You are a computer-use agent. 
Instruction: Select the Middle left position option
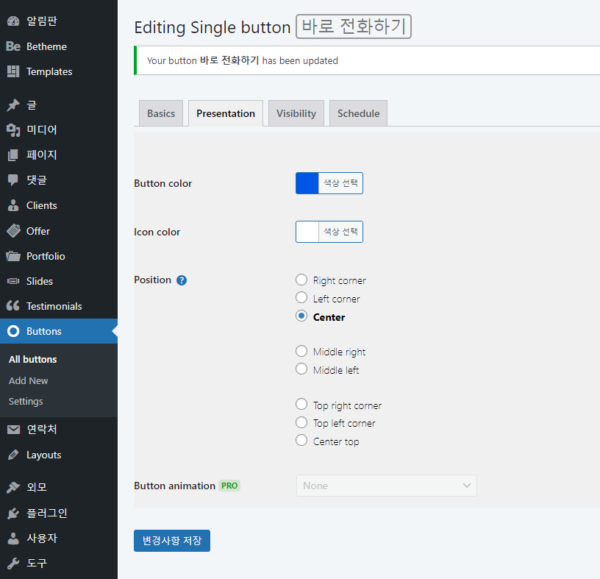pyautogui.click(x=302, y=370)
